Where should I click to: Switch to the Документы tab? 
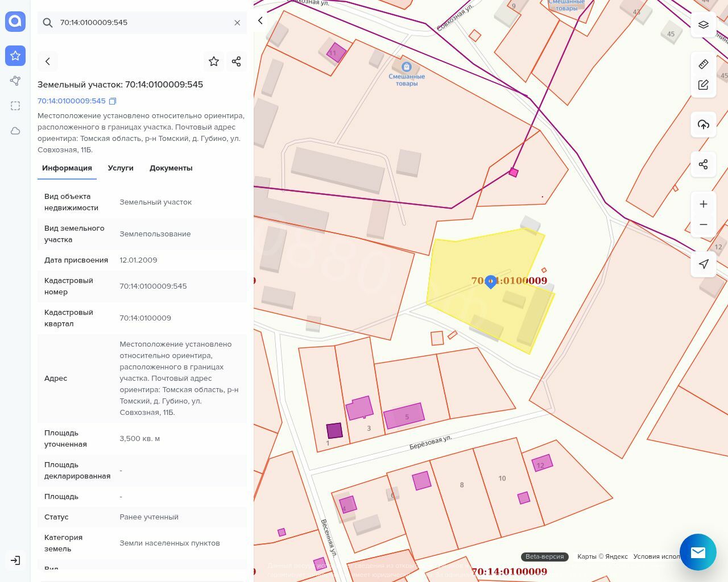click(171, 168)
